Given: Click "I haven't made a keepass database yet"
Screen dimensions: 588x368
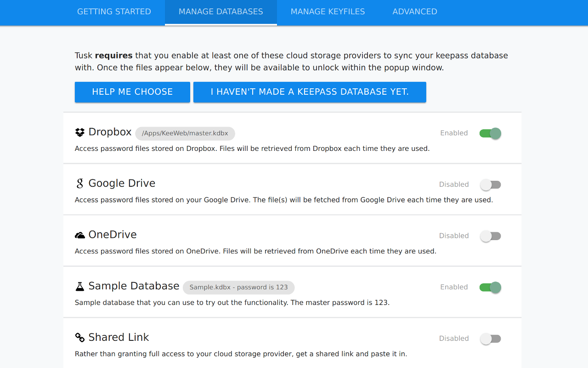Looking at the screenshot, I should pos(310,92).
